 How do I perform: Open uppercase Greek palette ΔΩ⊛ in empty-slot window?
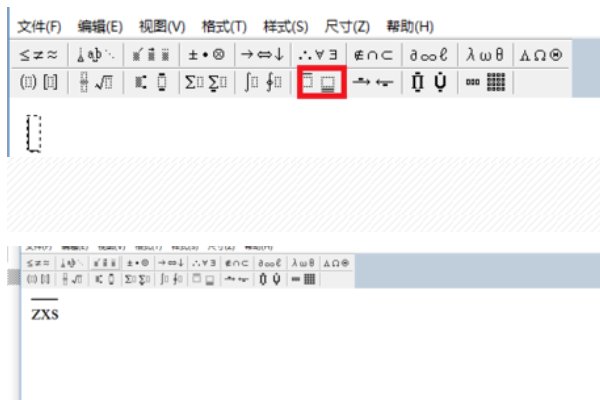(541, 55)
